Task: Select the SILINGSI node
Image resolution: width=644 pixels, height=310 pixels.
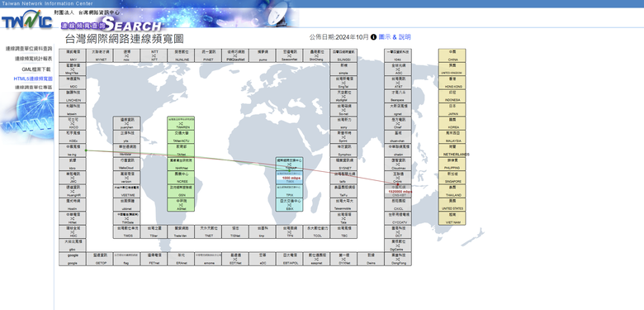Action: pyautogui.click(x=343, y=55)
